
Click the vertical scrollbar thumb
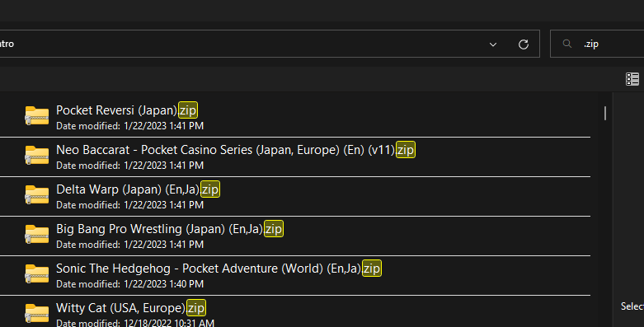pyautogui.click(x=605, y=113)
